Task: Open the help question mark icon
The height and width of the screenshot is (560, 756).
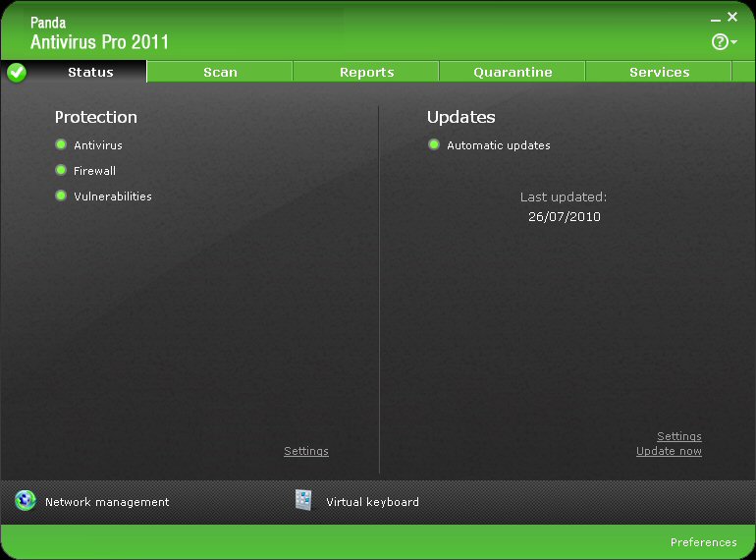Action: (x=720, y=42)
